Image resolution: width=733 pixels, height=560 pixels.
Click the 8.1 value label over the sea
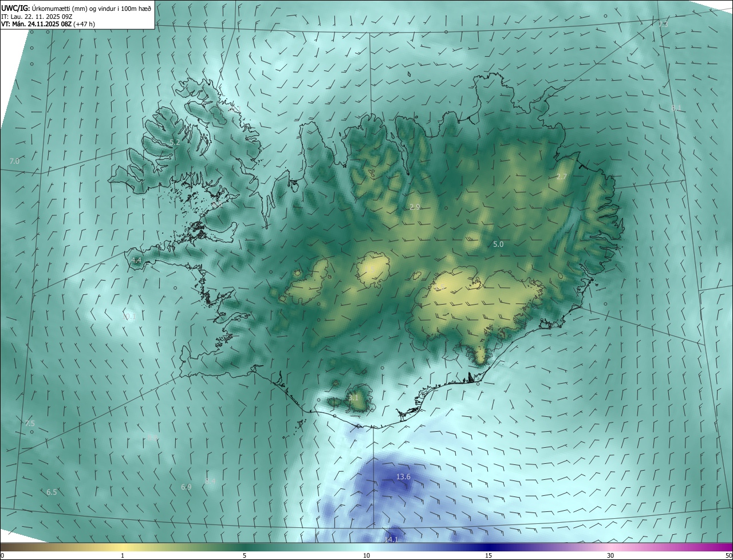(676, 108)
